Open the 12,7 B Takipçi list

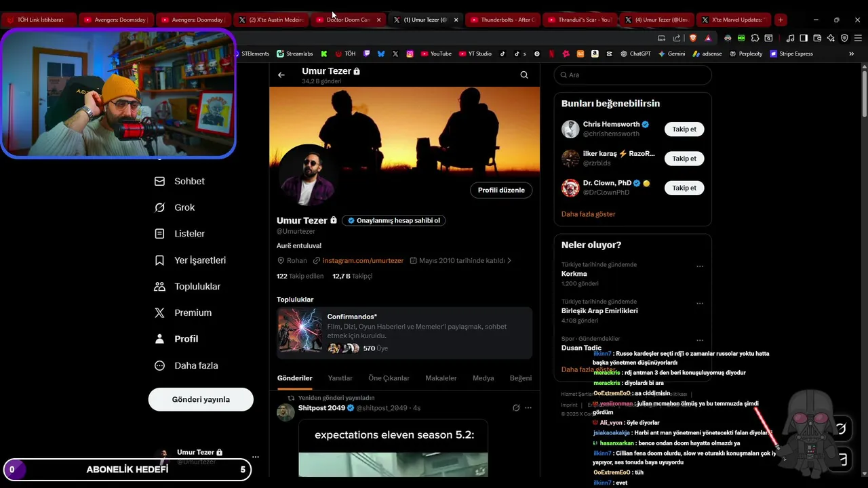coord(353,276)
